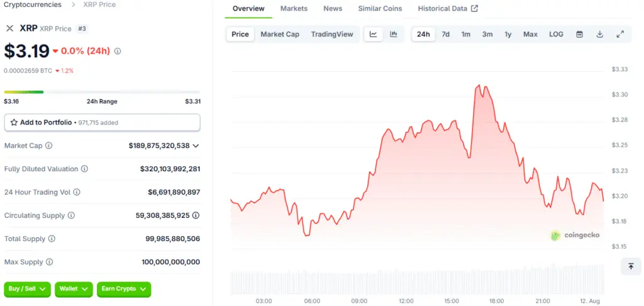This screenshot has width=644, height=306.
Task: Click the $3.19 current price
Action: (x=26, y=51)
